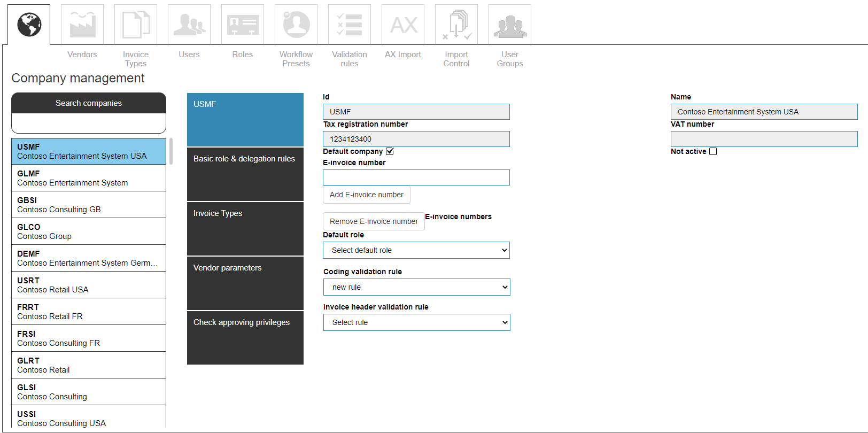Open the Coding validation rule dropdown

(417, 287)
